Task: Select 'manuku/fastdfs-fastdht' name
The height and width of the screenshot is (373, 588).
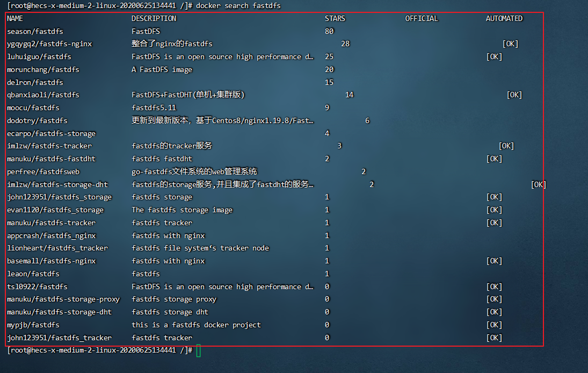Action: (x=52, y=159)
